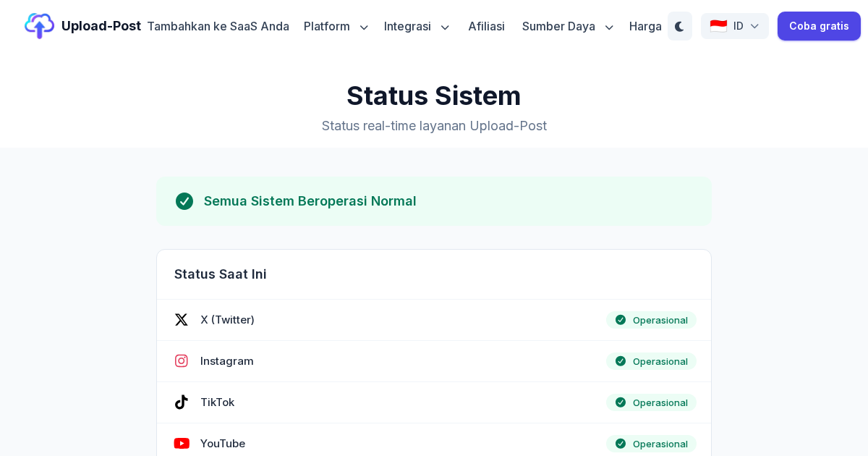Select the TikTok row label
868x456 pixels.
[217, 402]
